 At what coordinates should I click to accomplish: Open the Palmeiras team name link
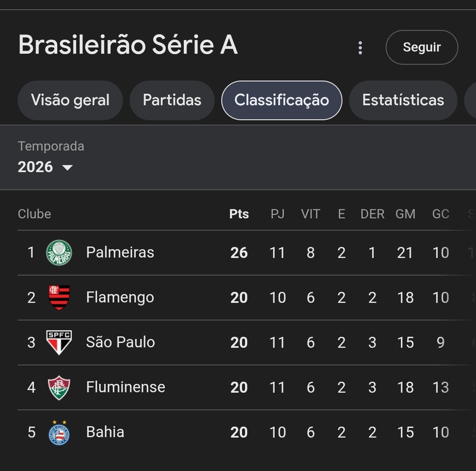pos(120,253)
